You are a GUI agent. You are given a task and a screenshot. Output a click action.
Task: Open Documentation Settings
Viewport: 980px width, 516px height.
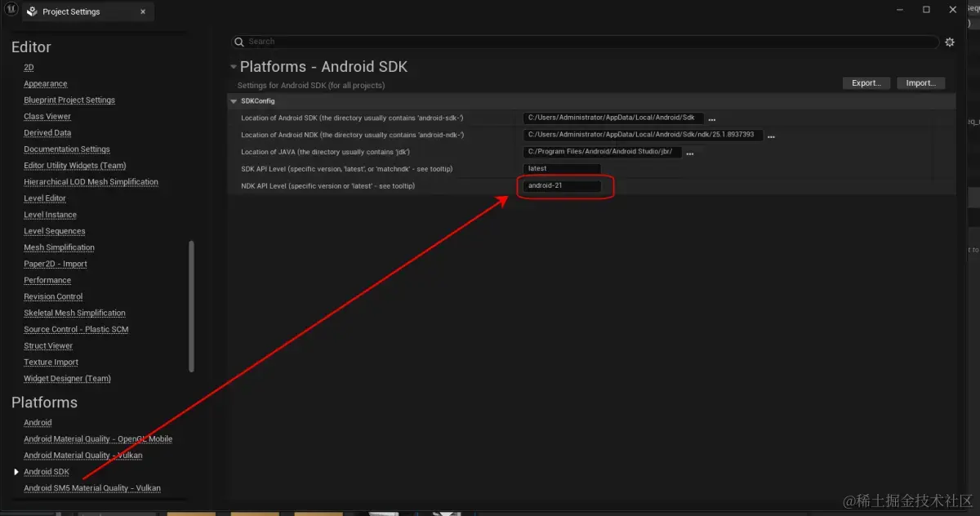pos(67,149)
